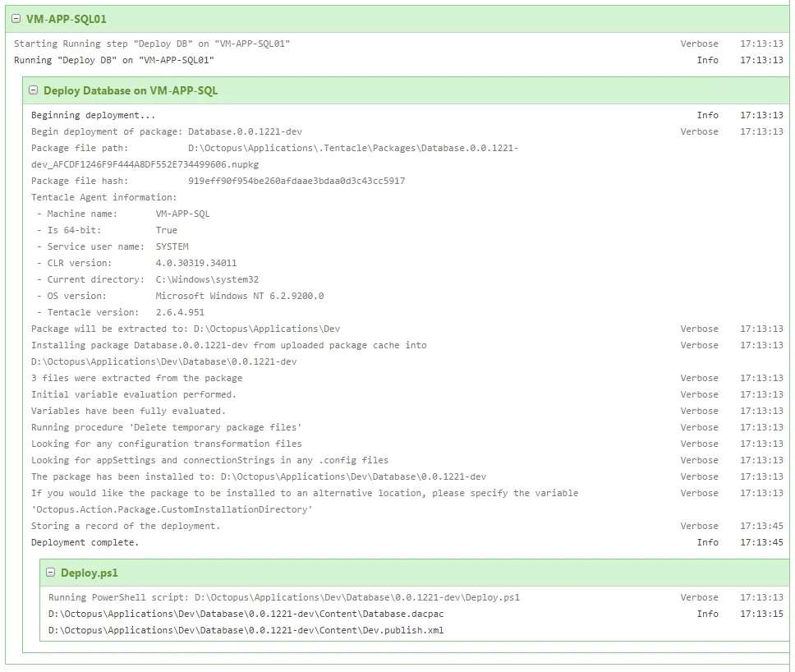The width and height of the screenshot is (795, 672).
Task: Click the '3 files were extracted' log line
Action: [136, 378]
